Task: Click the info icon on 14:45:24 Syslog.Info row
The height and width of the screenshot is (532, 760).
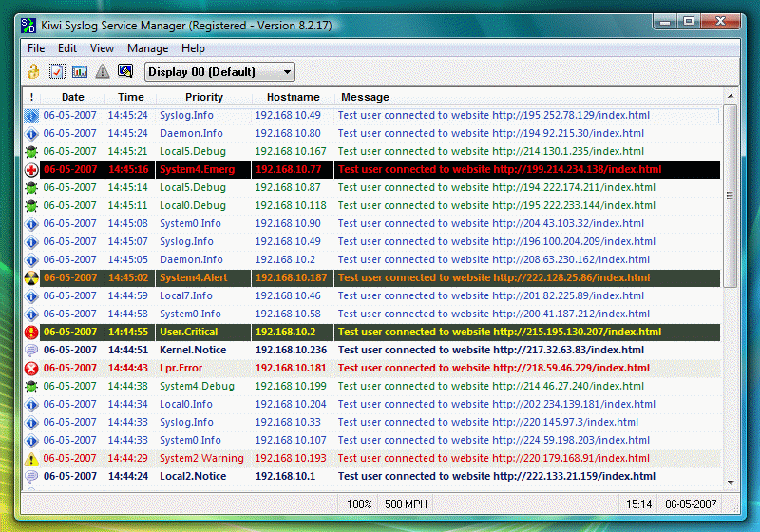Action: (x=31, y=116)
